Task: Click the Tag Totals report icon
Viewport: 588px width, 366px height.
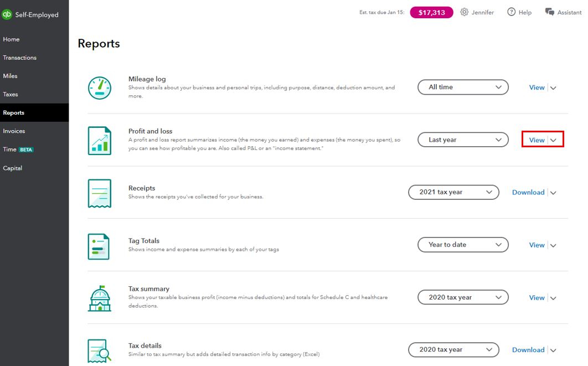Action: click(x=99, y=246)
